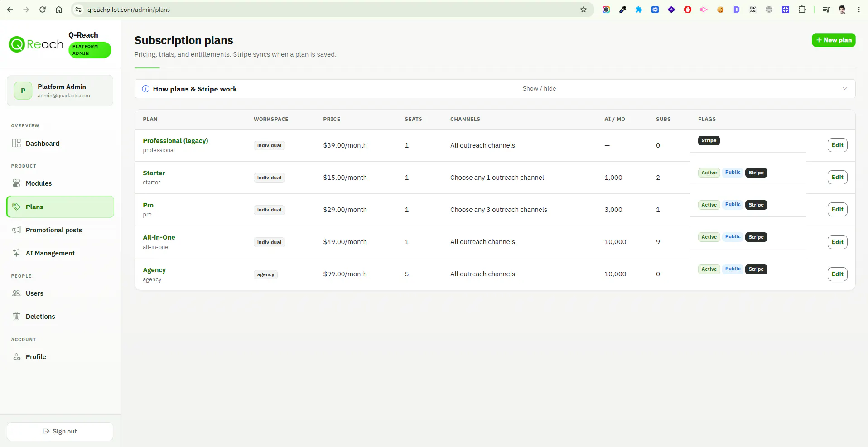This screenshot has height=447, width=868.
Task: Click Edit on the Pro plan row
Action: coord(837,210)
